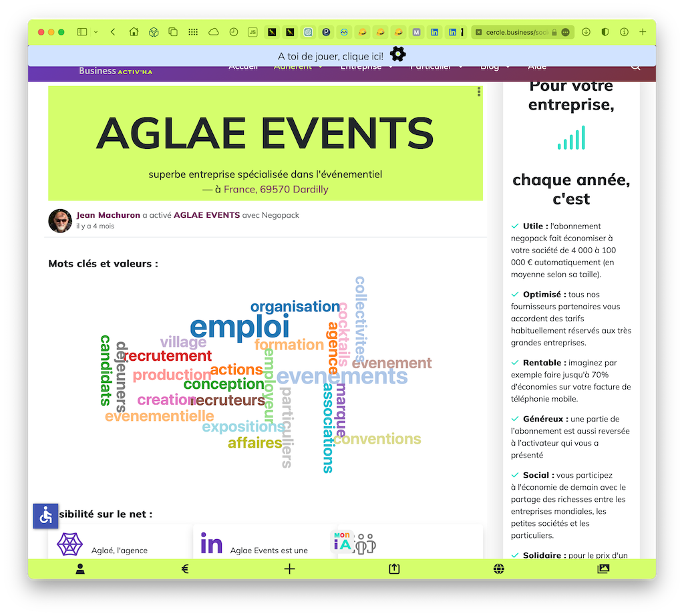The width and height of the screenshot is (684, 616).
Task: Open Jean Machuron's profile link
Action: click(x=108, y=215)
